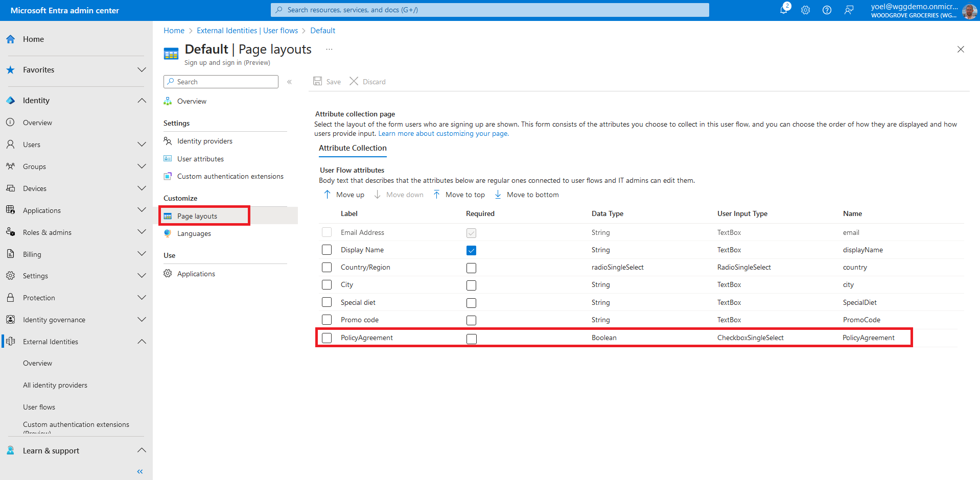Screen dimensions: 980x480
Task: Open the feedback icon in header
Action: pos(849,10)
